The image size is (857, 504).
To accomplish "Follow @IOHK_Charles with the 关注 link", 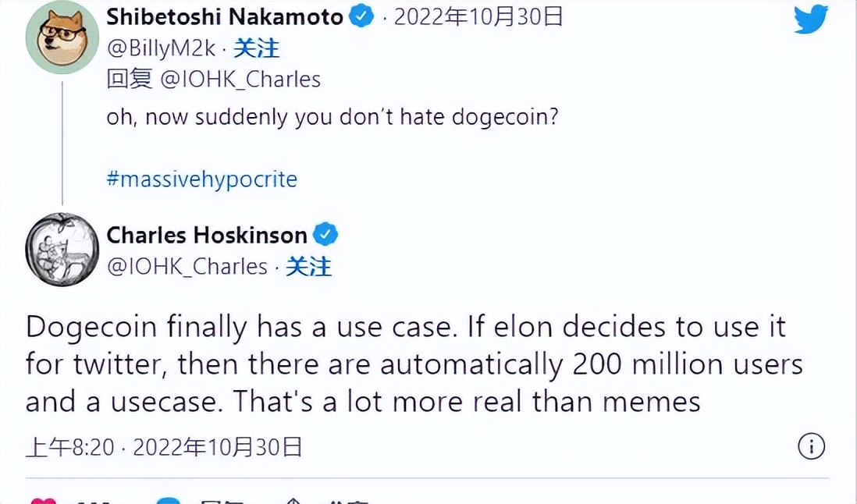I will click(x=308, y=267).
